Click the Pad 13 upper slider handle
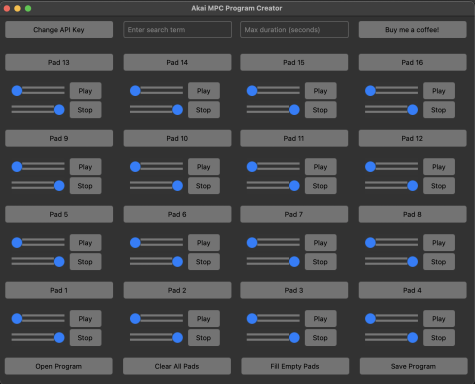475x384 pixels. (17, 91)
